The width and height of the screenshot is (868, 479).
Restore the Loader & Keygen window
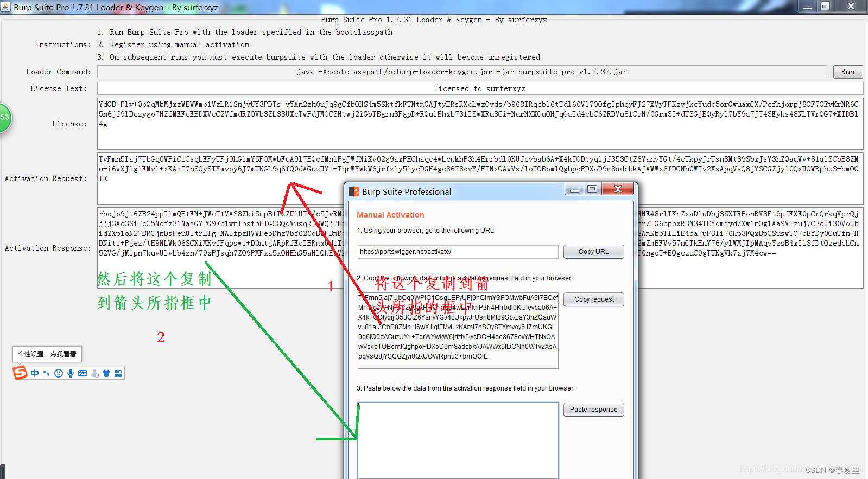(825, 6)
